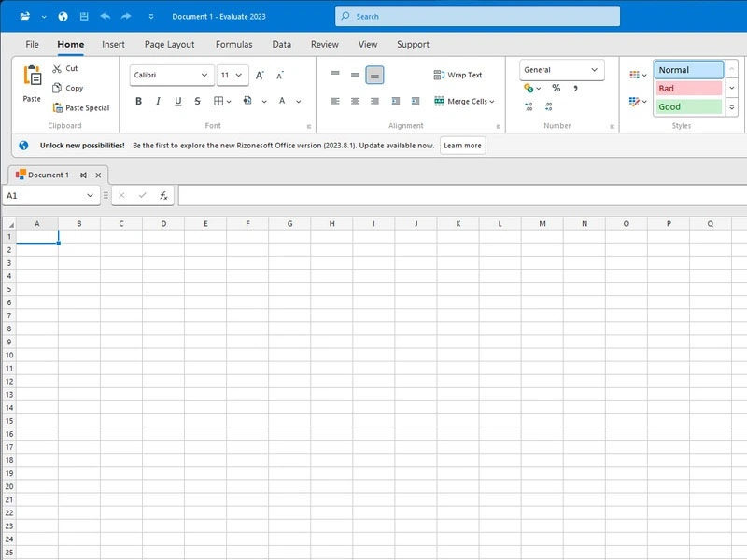Click the Undo arrow in the title bar
This screenshot has width=747, height=560.
click(103, 15)
